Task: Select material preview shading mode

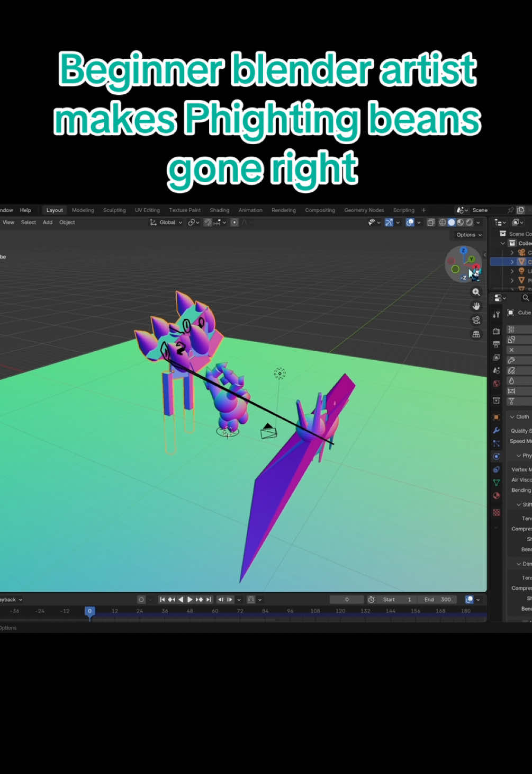Action: tap(460, 223)
